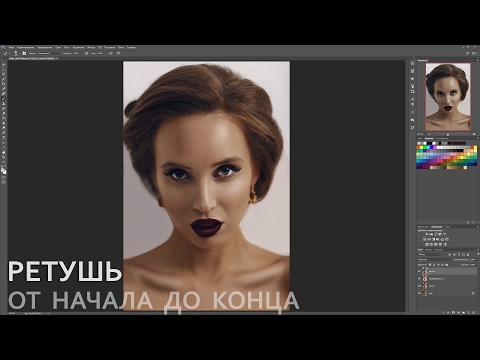
Task: Open brush Flow dropdown in options bar
Action: [x=106, y=53]
